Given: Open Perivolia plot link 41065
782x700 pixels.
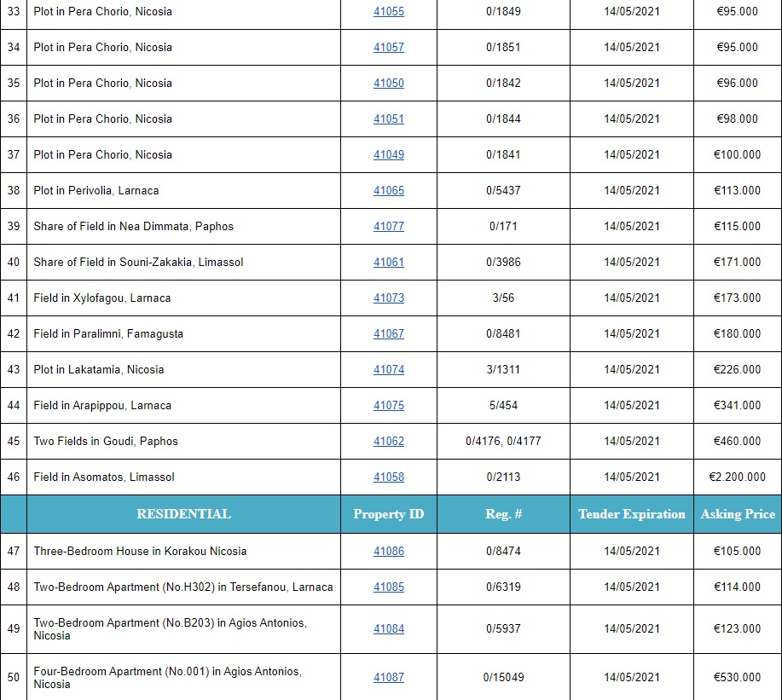Looking at the screenshot, I should pyautogui.click(x=389, y=191).
